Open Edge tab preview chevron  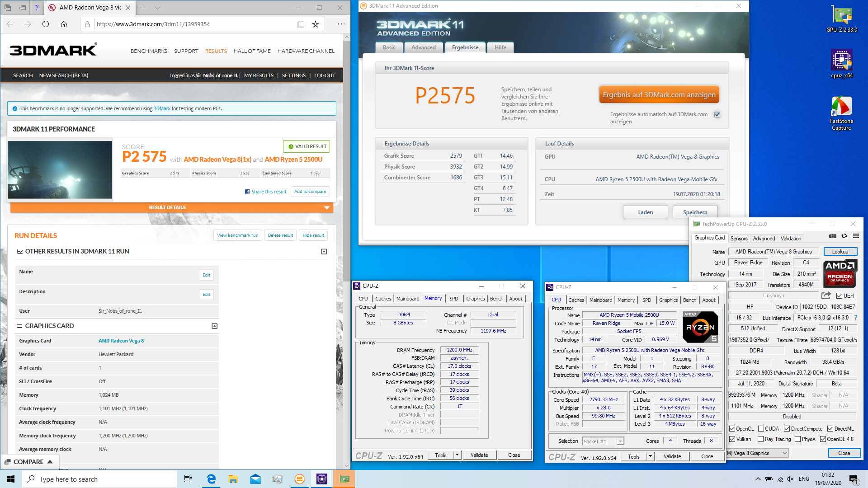pyautogui.click(x=157, y=8)
